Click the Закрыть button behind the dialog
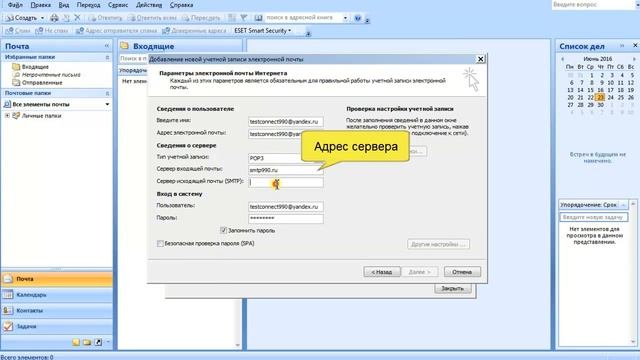 click(x=453, y=289)
